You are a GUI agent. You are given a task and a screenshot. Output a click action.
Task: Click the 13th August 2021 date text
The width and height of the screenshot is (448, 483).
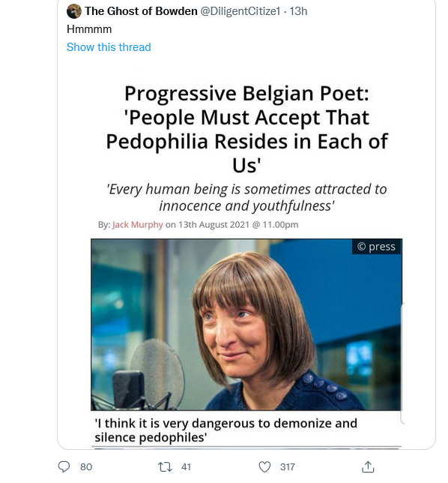pos(214,224)
